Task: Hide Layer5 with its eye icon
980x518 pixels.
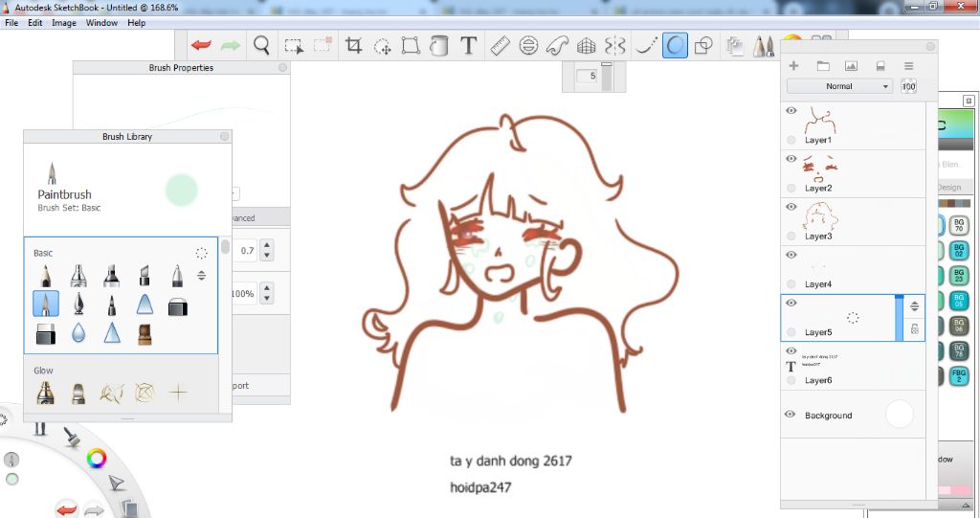Action: click(791, 304)
